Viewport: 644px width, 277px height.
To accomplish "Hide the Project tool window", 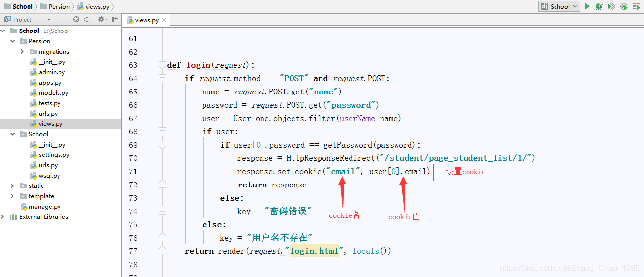I will (x=115, y=19).
